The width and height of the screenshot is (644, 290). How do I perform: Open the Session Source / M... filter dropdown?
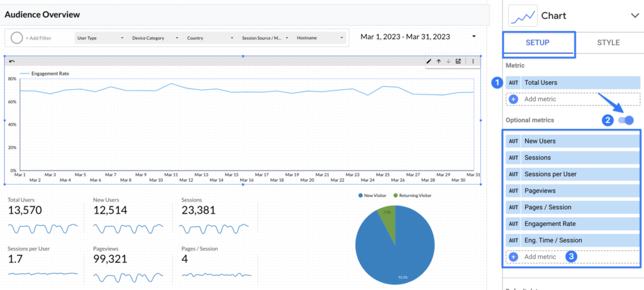(x=265, y=38)
